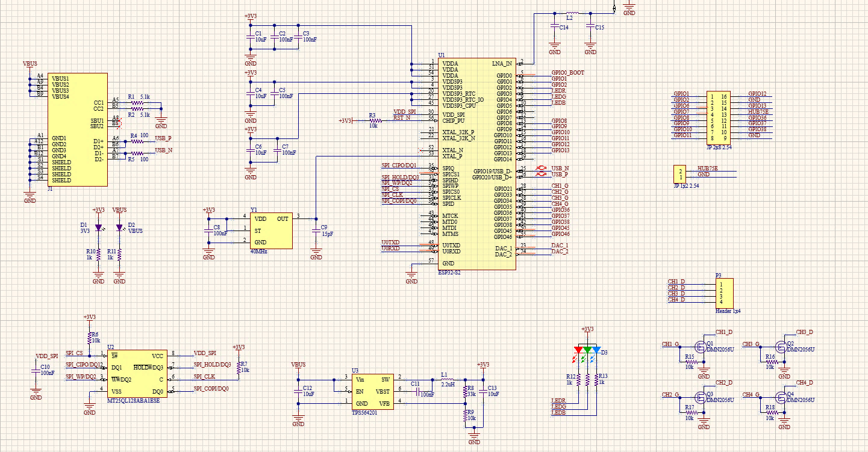Select the 40MHz oscillator Y1
The width and height of the screenshot is (868, 452).
271,231
